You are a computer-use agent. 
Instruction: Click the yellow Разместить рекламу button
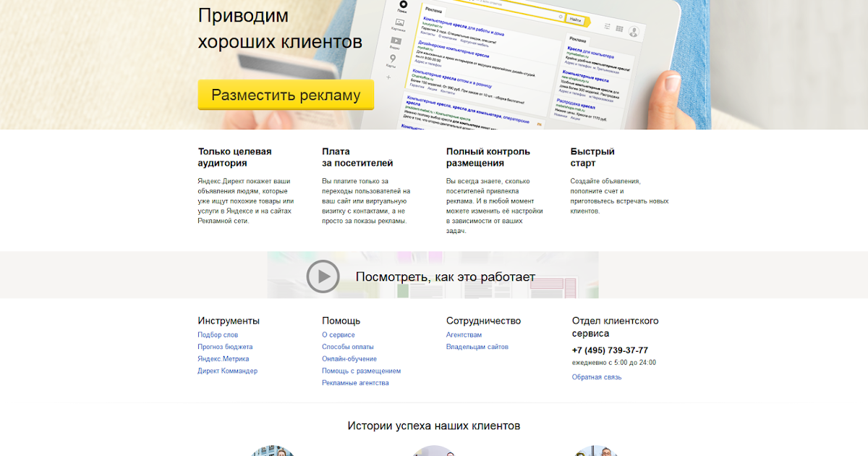(286, 95)
